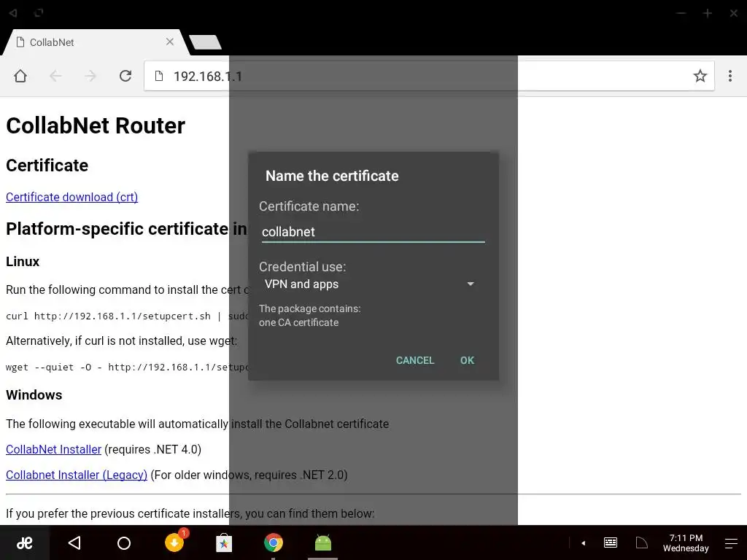Image resolution: width=747 pixels, height=560 pixels.
Task: Click the window back arrow in title bar
Action: point(13,13)
